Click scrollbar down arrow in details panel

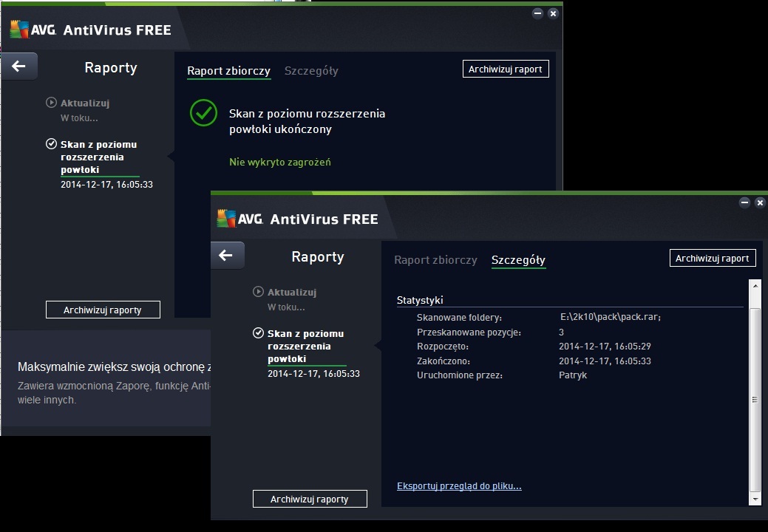tap(755, 499)
